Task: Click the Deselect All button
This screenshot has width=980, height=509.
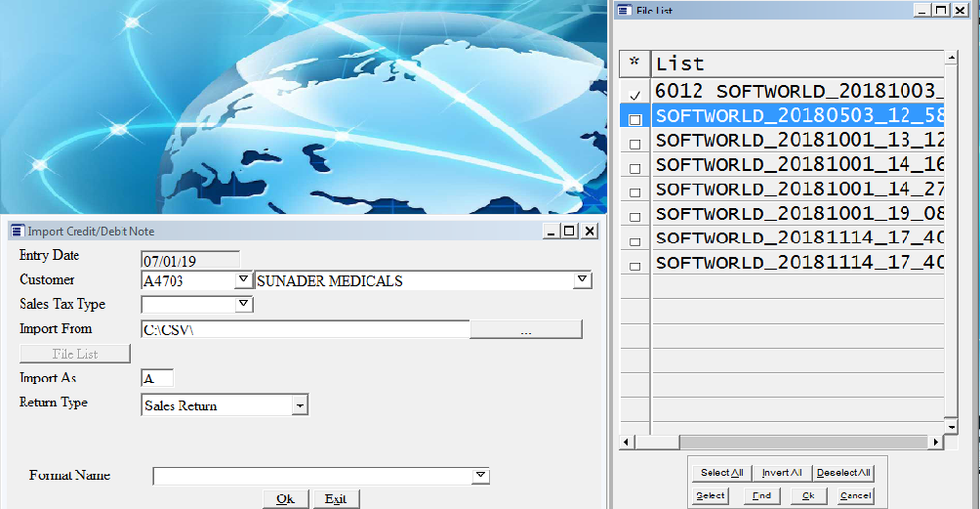Action: pyautogui.click(x=843, y=473)
